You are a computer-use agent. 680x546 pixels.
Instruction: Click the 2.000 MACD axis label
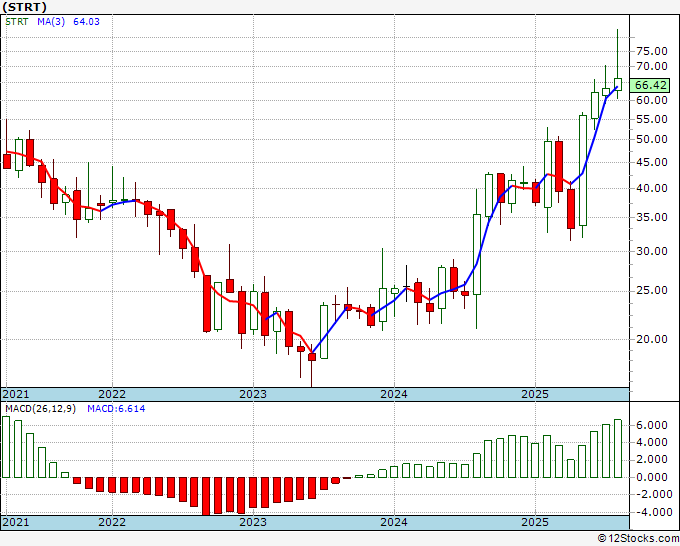coord(651,460)
